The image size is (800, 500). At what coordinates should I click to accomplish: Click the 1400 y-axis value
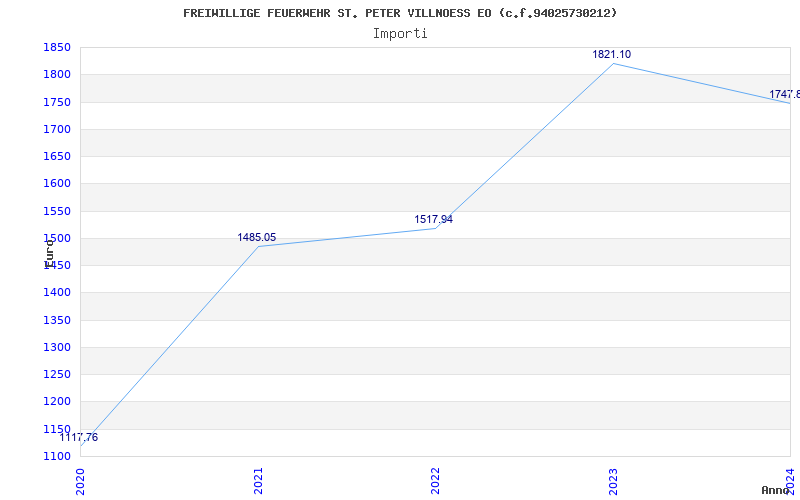[57, 293]
